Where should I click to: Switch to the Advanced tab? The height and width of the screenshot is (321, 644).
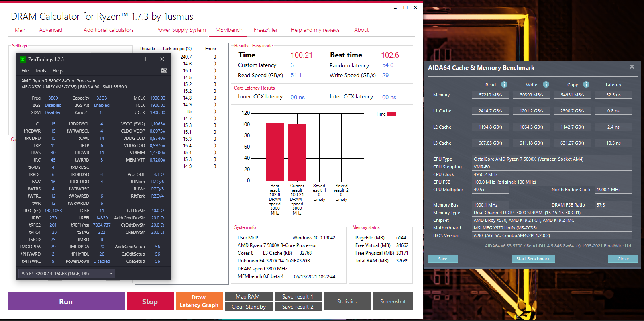click(51, 30)
